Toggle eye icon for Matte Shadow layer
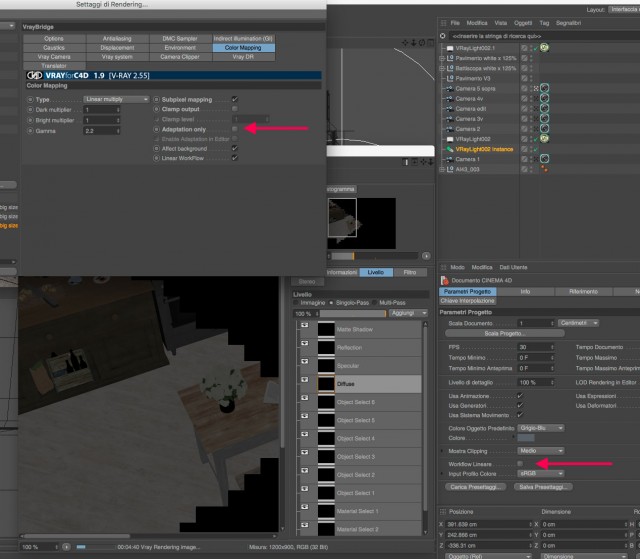 (x=304, y=325)
